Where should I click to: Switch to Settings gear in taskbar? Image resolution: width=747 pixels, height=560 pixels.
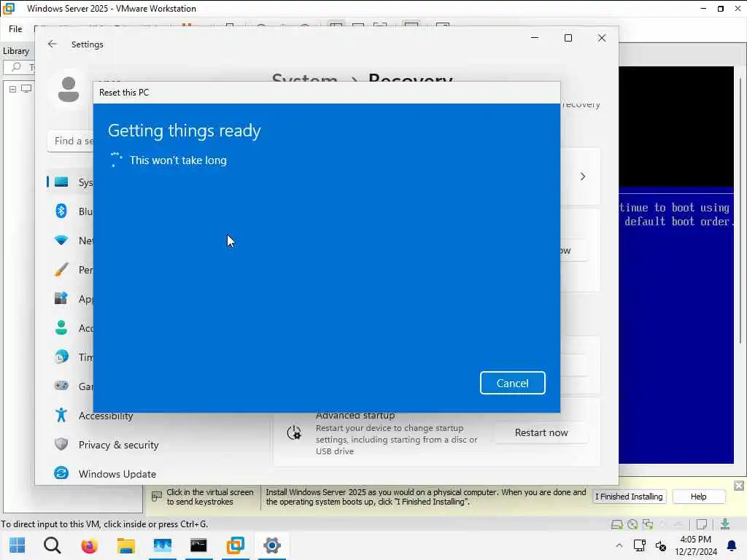click(x=272, y=545)
